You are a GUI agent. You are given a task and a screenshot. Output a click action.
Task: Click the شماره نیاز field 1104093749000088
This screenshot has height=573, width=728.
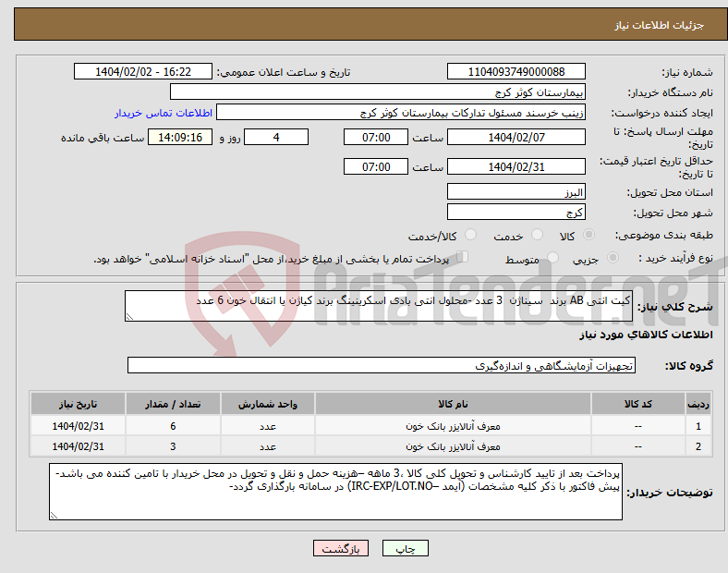click(516, 71)
